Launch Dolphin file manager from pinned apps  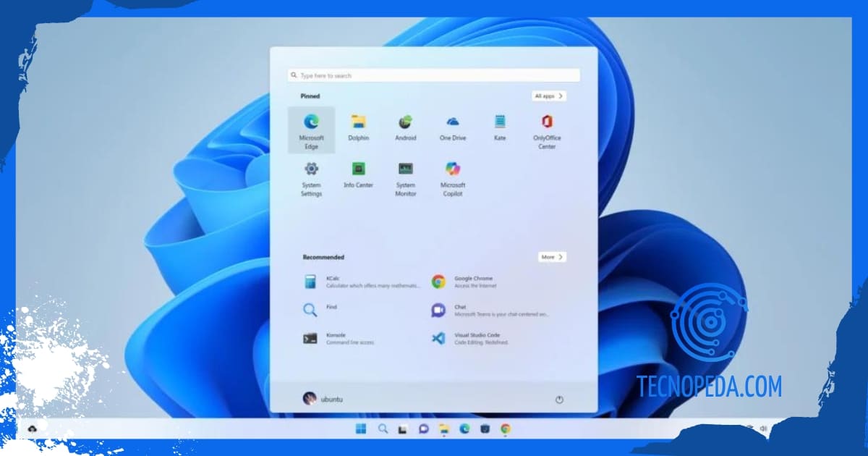(x=358, y=127)
